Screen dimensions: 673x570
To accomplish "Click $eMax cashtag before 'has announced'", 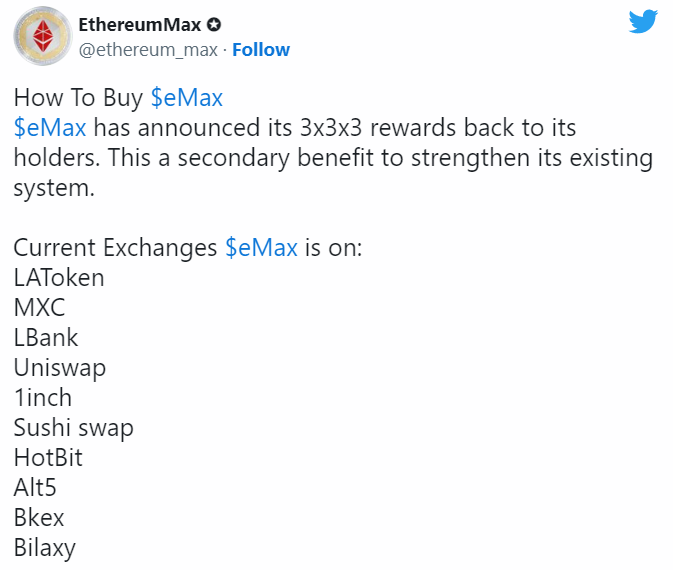I will (x=50, y=128).
